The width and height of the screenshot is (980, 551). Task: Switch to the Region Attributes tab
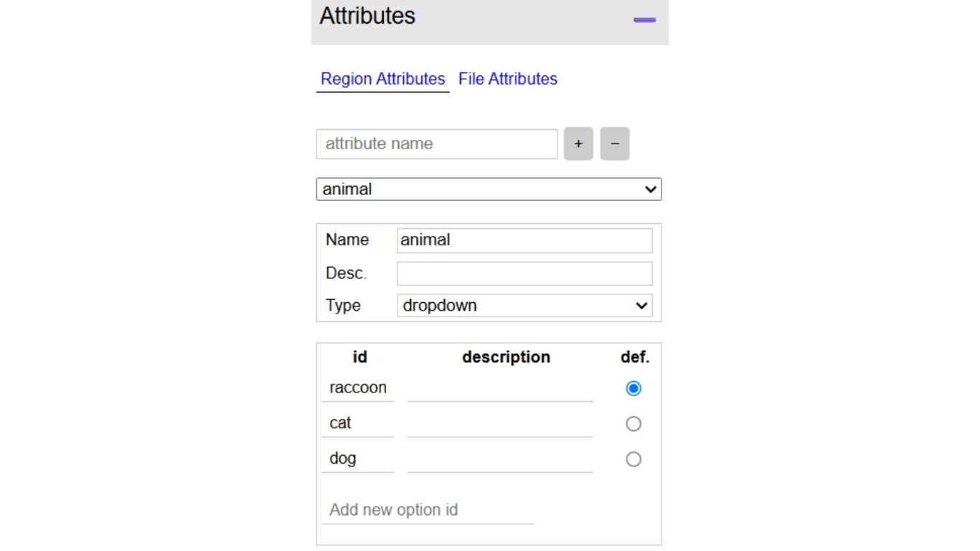click(382, 79)
